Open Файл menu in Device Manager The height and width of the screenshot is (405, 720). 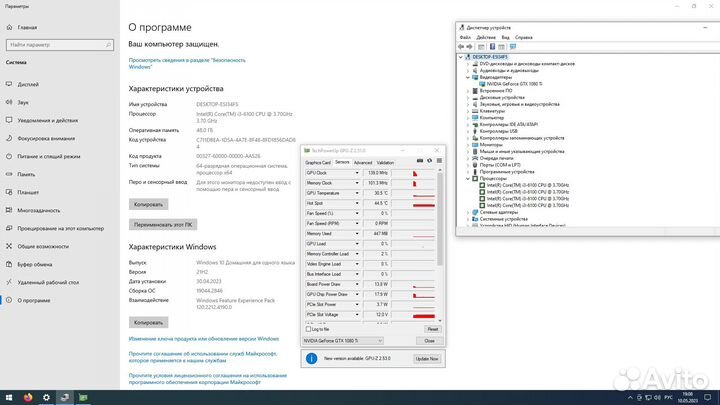click(x=465, y=37)
